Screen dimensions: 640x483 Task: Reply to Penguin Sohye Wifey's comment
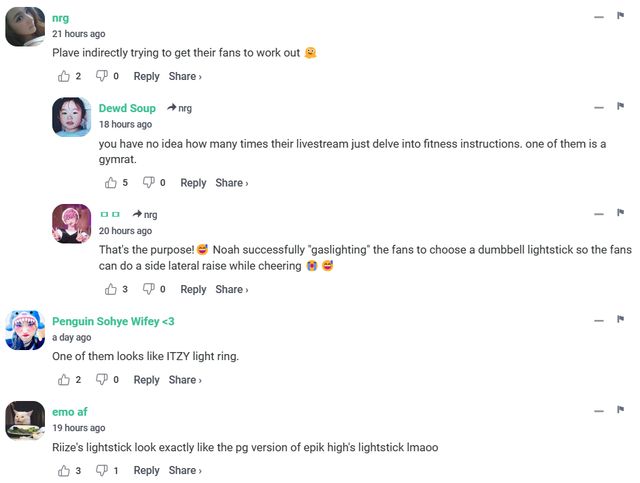tap(146, 380)
